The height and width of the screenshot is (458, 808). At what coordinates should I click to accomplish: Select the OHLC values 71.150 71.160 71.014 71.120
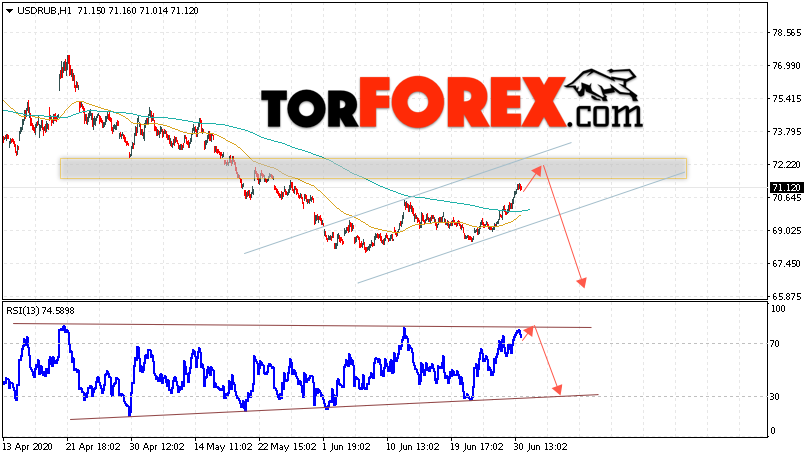tap(138, 11)
